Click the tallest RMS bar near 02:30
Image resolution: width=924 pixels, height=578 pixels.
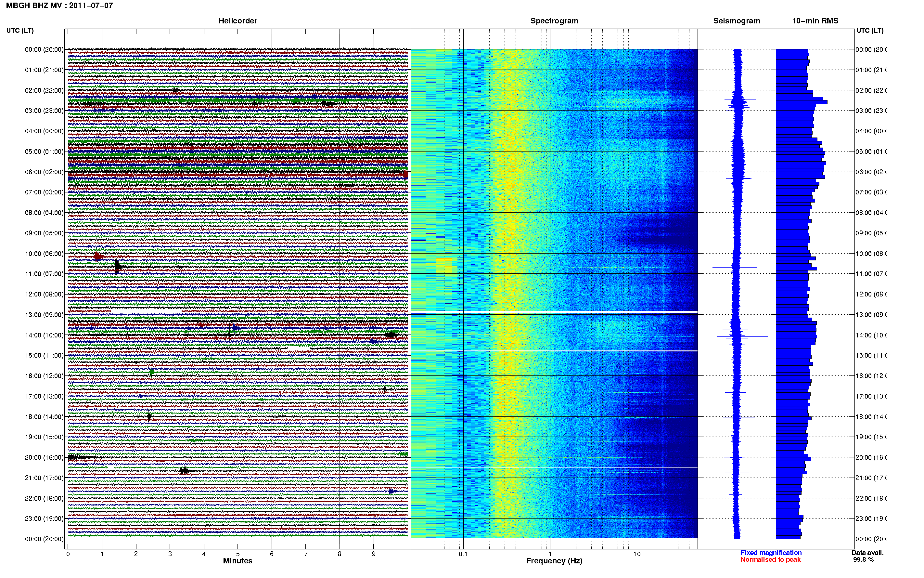(x=802, y=102)
